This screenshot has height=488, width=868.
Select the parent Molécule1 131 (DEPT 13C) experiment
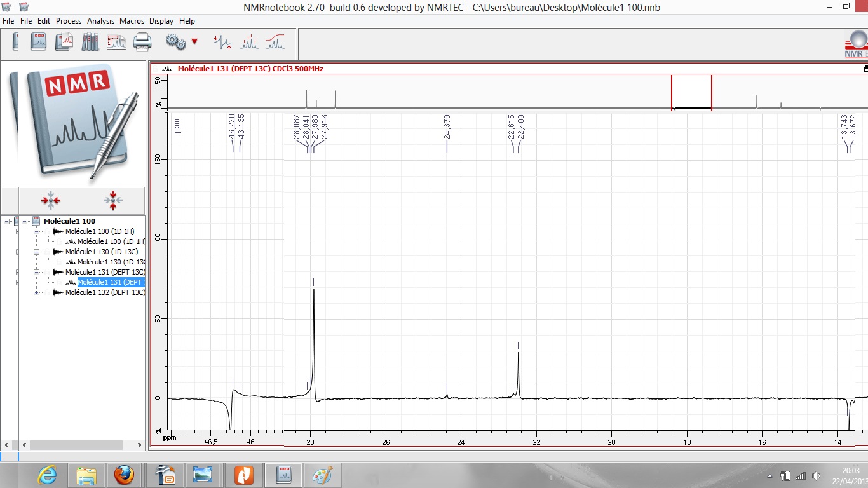point(105,272)
